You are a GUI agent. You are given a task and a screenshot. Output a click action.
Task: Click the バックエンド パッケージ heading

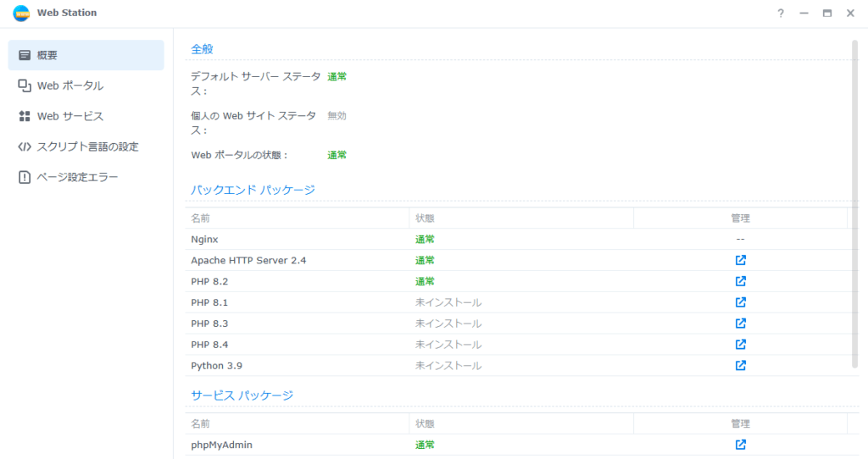point(253,190)
